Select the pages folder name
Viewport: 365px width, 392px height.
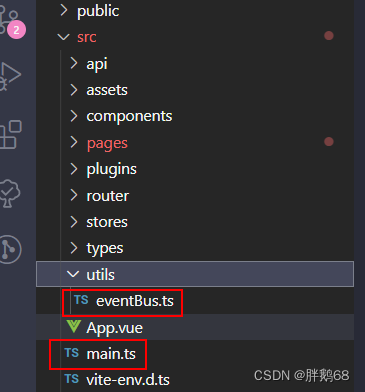pos(107,144)
